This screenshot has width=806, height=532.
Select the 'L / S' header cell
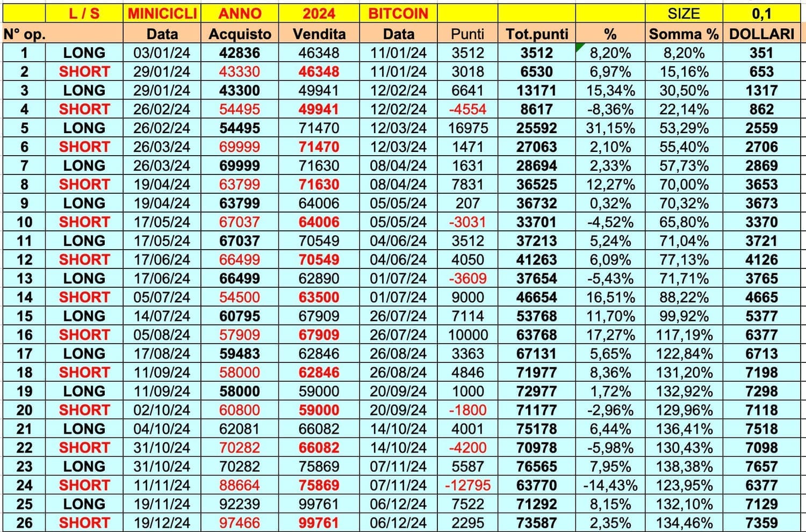[x=84, y=13]
